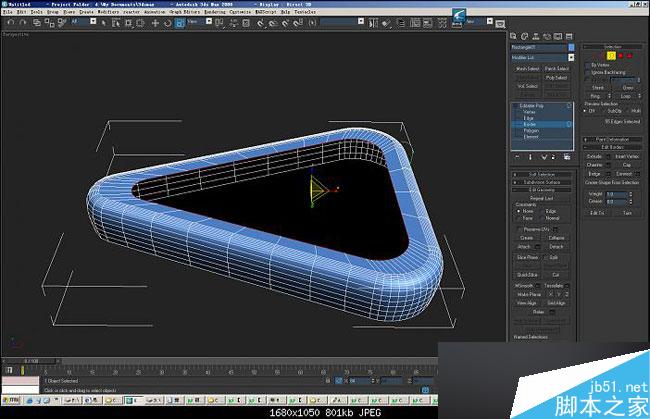Open the Motion command panel tab
650x419 pixels.
click(x=547, y=36)
